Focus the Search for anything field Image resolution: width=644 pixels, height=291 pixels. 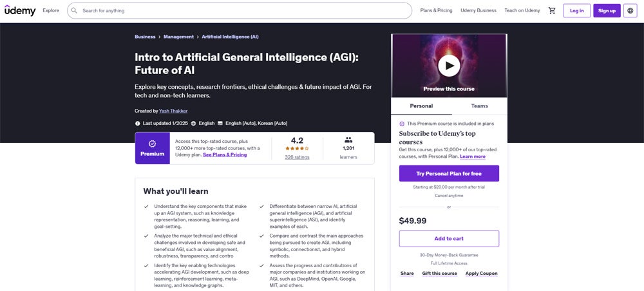click(x=240, y=11)
